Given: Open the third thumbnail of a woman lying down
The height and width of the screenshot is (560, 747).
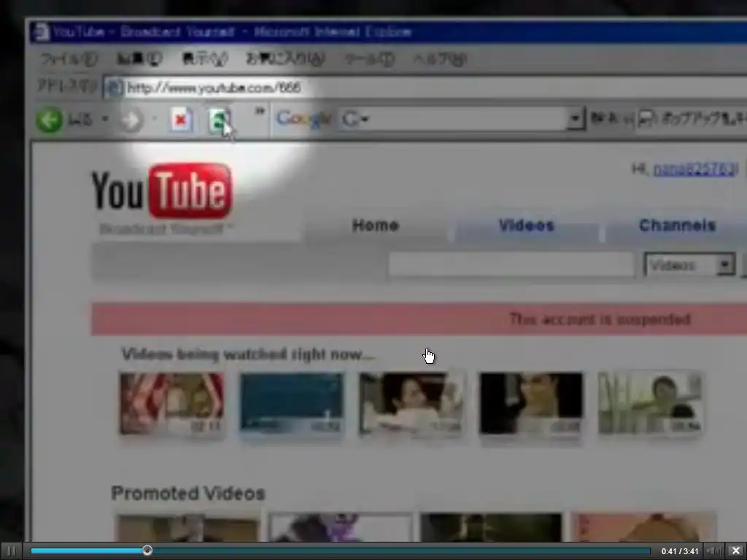Looking at the screenshot, I should pos(411,404).
